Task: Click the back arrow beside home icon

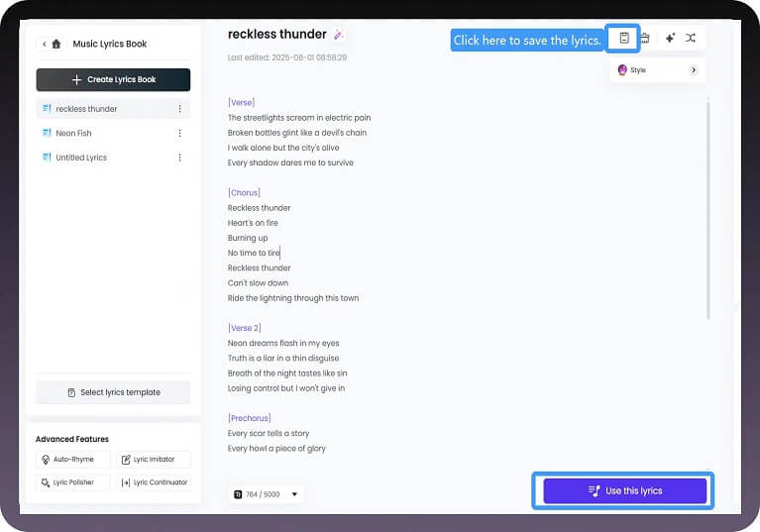Action: coord(45,44)
